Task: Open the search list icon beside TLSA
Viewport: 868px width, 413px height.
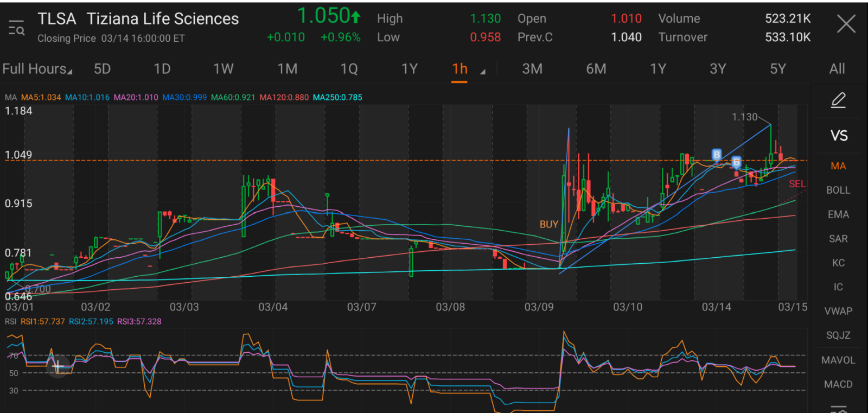Action: click(16, 28)
